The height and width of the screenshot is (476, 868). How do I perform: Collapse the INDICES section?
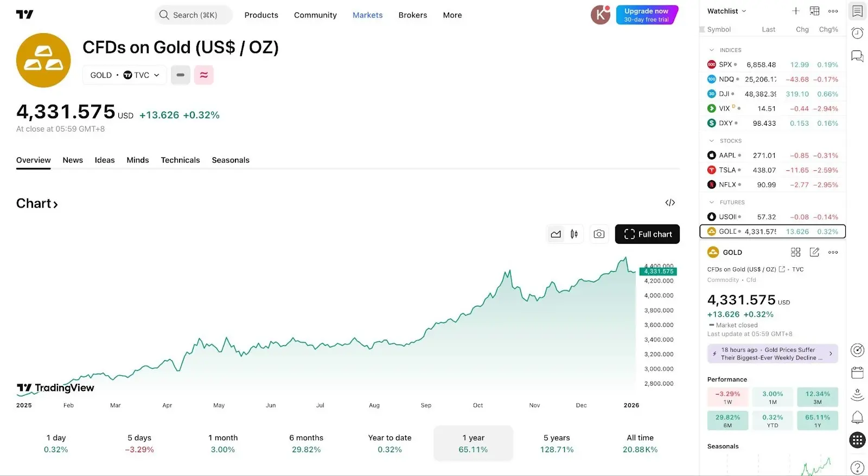(712, 50)
